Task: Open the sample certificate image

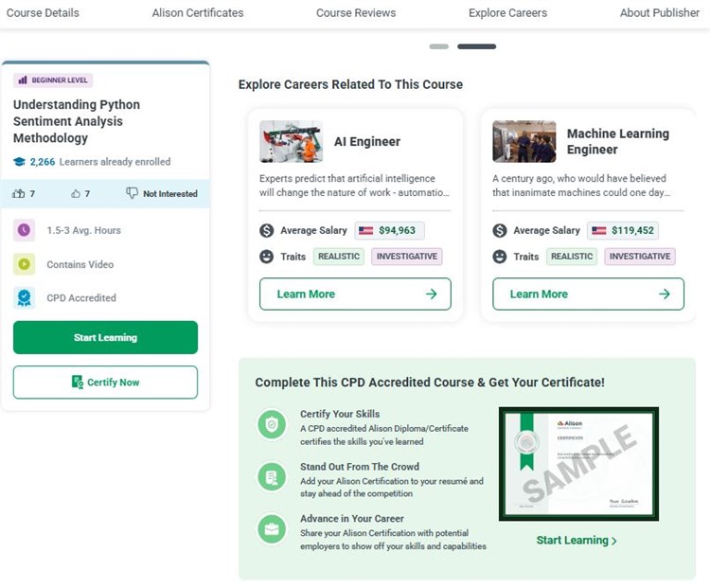Action: 578,464
